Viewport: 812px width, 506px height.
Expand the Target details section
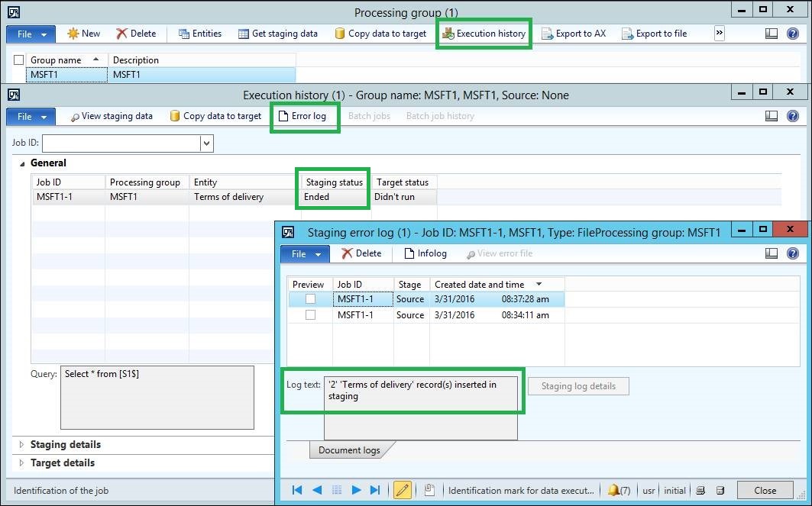[x=63, y=462]
